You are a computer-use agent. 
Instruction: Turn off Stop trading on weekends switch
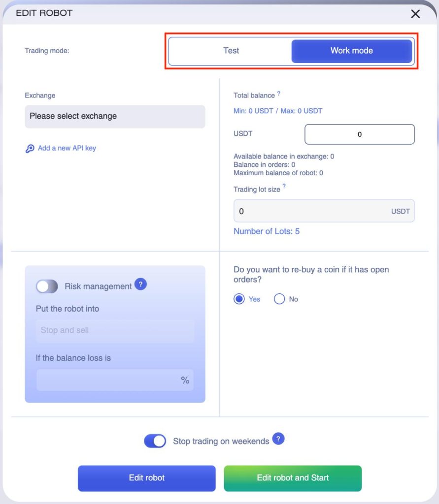coord(155,441)
